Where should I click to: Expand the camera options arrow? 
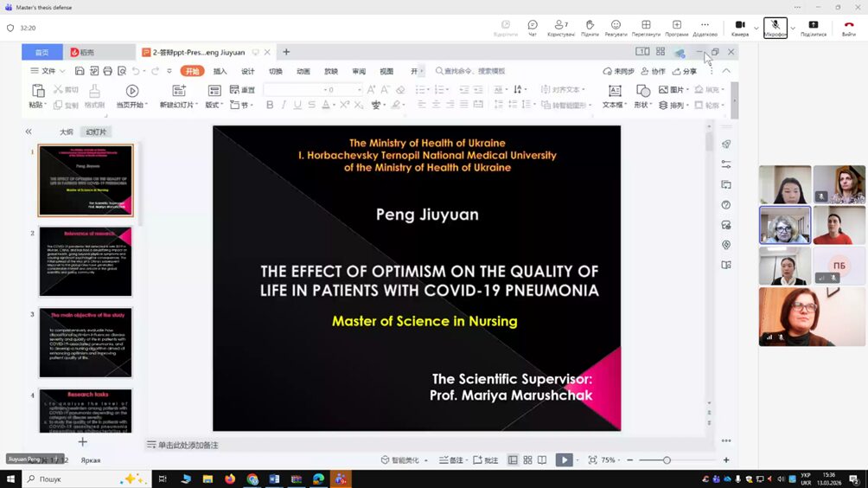pyautogui.click(x=756, y=29)
